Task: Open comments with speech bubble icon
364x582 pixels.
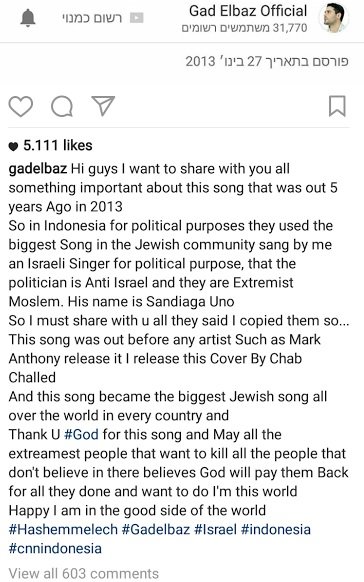Action: coord(62,107)
